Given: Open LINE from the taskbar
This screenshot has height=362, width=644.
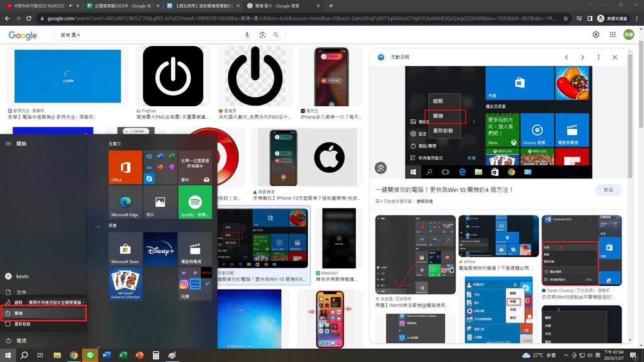Looking at the screenshot, I should point(90,355).
